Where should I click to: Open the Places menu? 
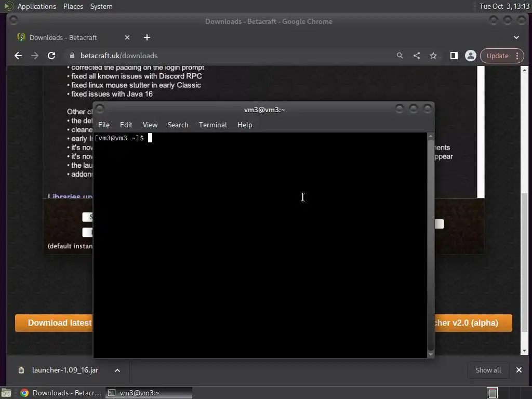point(73,6)
